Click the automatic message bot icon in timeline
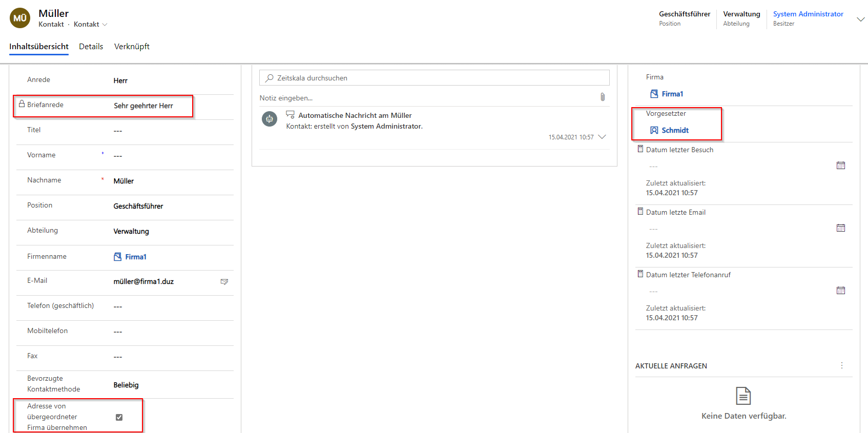Screen dimensions: 868x433 (x=269, y=119)
